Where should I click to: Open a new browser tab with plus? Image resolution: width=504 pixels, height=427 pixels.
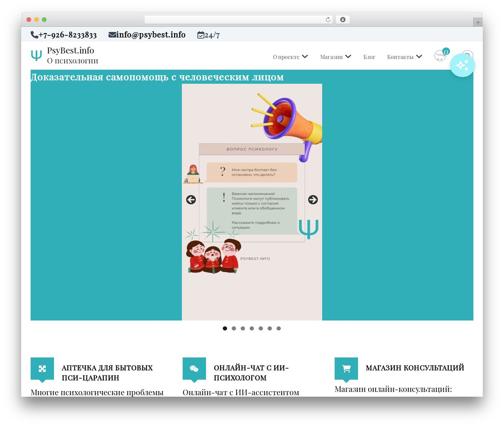tap(478, 22)
